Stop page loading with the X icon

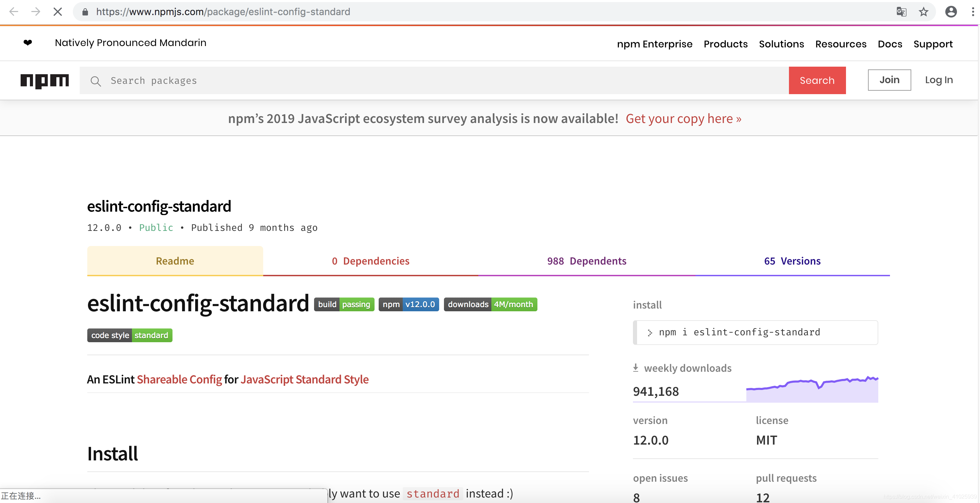tap(58, 12)
